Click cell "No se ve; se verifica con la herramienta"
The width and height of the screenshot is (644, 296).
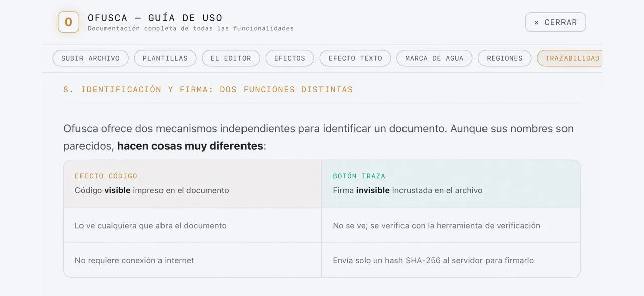pyautogui.click(x=451, y=226)
